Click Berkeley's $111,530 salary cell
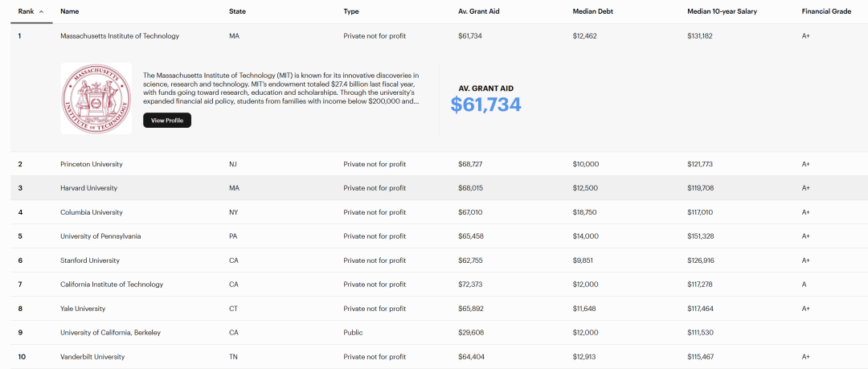The image size is (868, 369). pyautogui.click(x=700, y=333)
